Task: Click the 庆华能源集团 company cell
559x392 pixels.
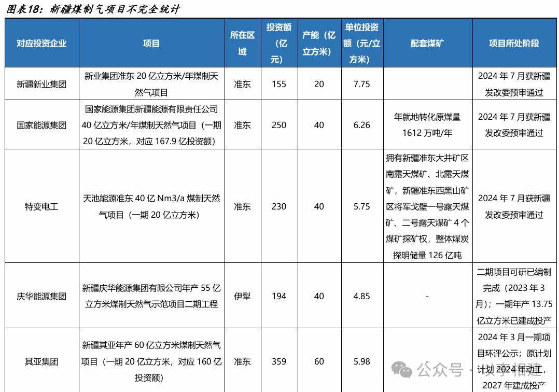Action: click(41, 296)
